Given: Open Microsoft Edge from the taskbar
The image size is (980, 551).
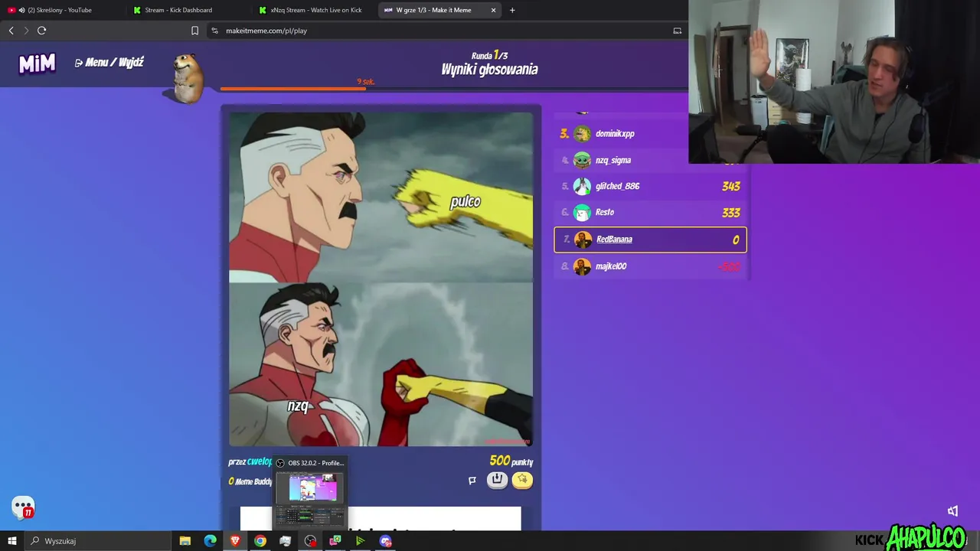Looking at the screenshot, I should 210,541.
